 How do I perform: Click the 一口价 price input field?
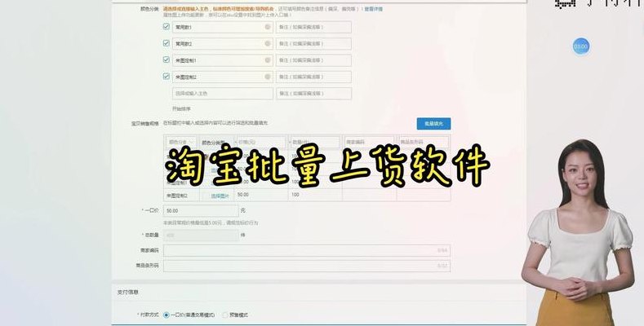click(201, 211)
